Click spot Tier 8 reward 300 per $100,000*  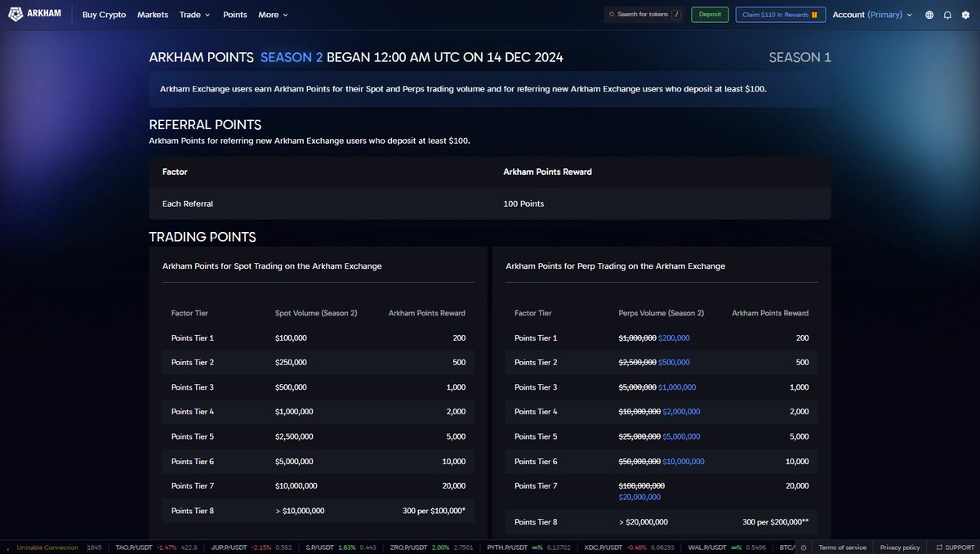coord(434,511)
